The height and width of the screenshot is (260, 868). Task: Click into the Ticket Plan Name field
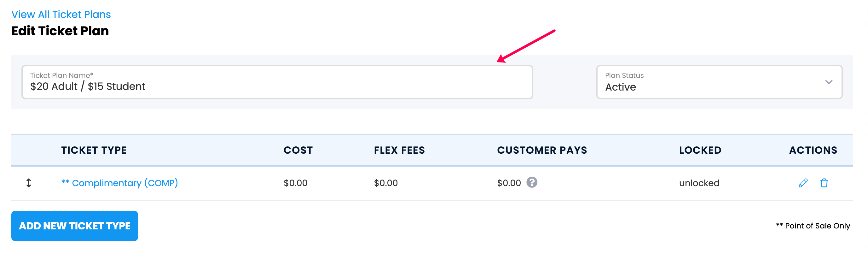[x=277, y=82]
